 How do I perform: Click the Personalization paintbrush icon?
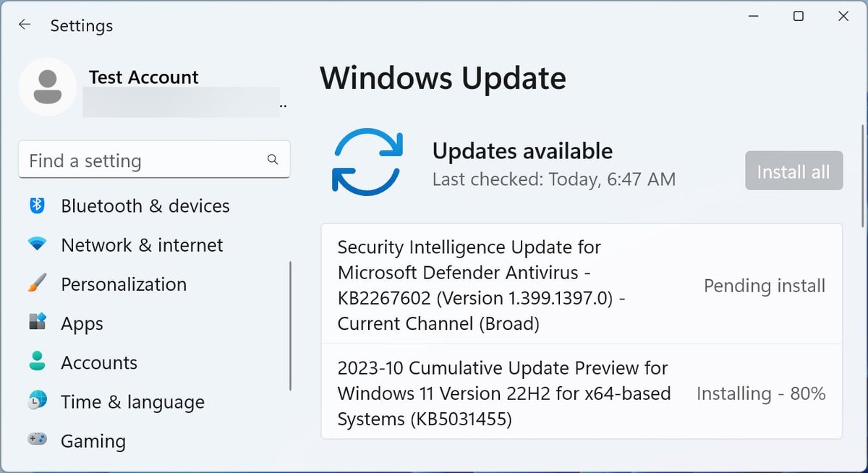pyautogui.click(x=38, y=284)
